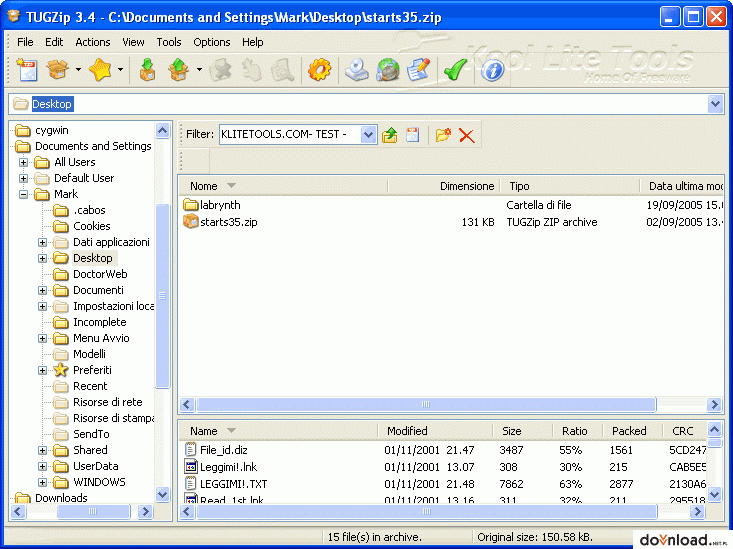Open the dropdown next to the star

(120, 70)
